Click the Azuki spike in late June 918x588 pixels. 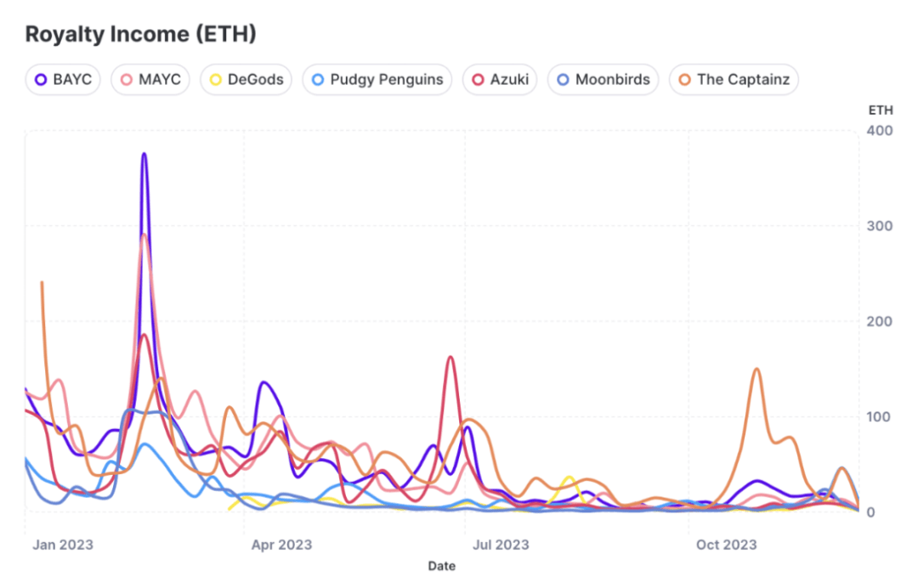(x=450, y=358)
